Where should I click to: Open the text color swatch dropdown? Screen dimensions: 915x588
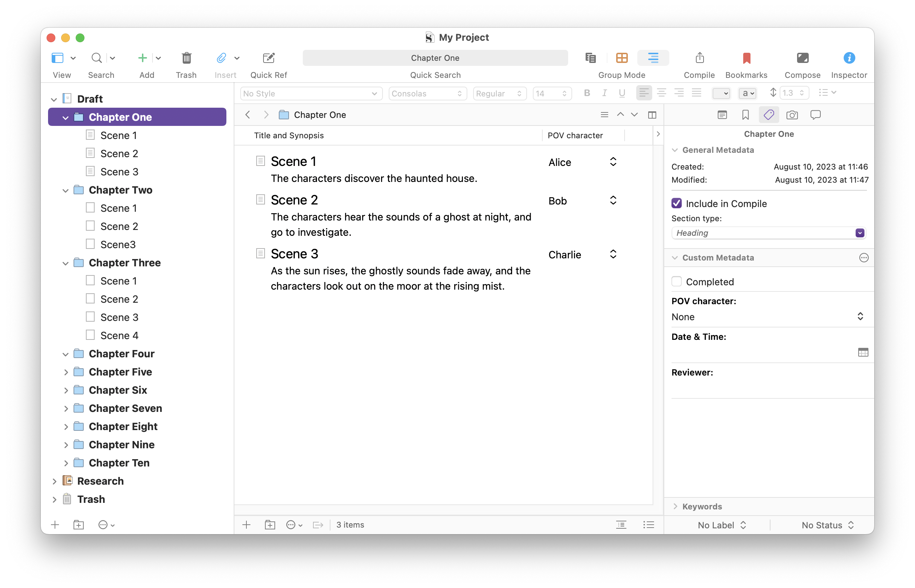[x=721, y=93]
